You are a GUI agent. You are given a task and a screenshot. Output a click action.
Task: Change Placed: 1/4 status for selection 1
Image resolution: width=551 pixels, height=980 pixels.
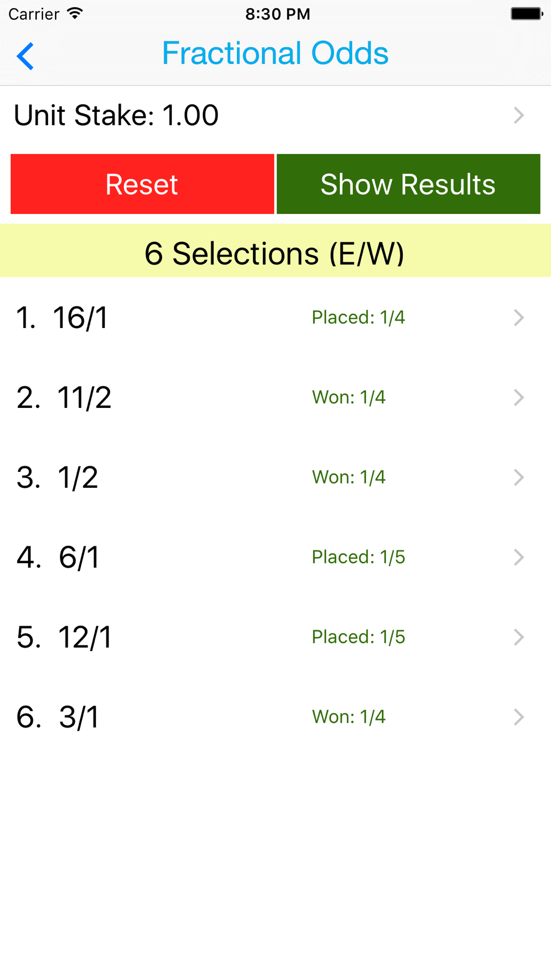(358, 317)
